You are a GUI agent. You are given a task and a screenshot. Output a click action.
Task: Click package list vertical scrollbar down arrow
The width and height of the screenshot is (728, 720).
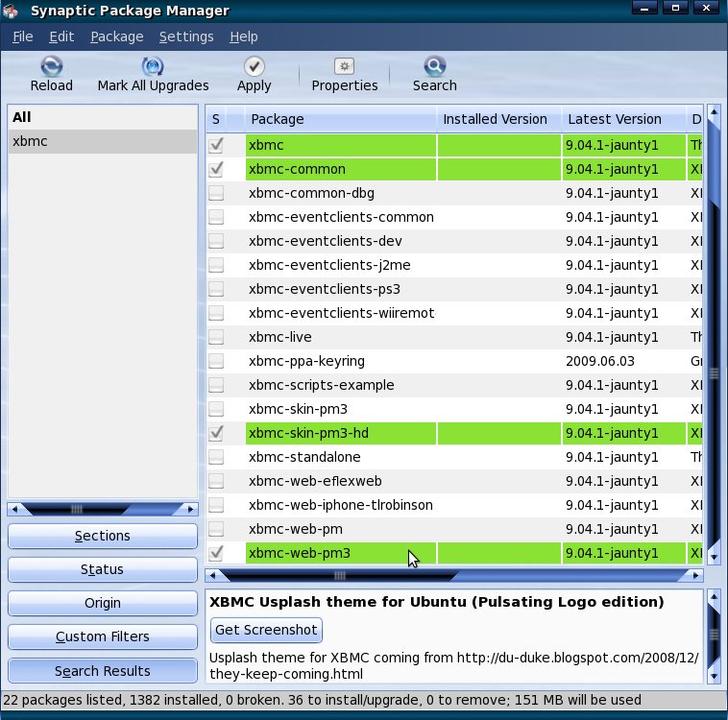(714, 557)
